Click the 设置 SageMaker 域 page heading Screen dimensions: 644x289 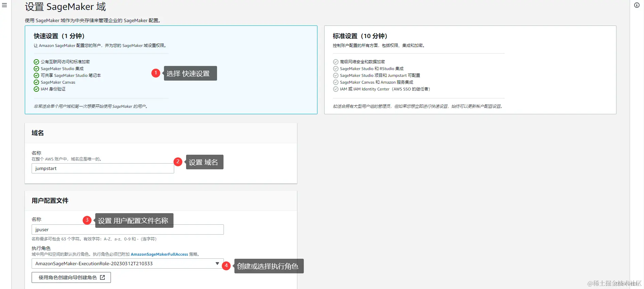tap(65, 7)
